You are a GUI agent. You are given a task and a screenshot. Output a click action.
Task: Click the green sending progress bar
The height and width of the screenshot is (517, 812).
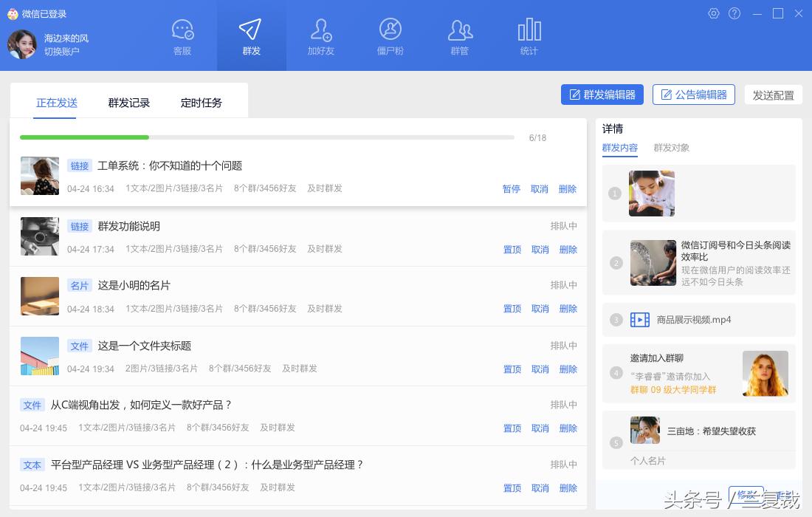point(85,137)
